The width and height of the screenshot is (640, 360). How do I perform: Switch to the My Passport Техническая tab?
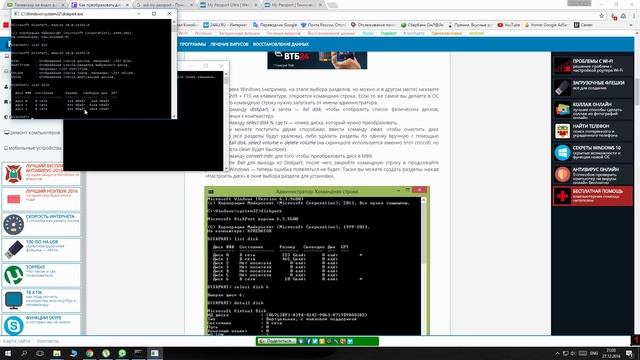pos(292,5)
